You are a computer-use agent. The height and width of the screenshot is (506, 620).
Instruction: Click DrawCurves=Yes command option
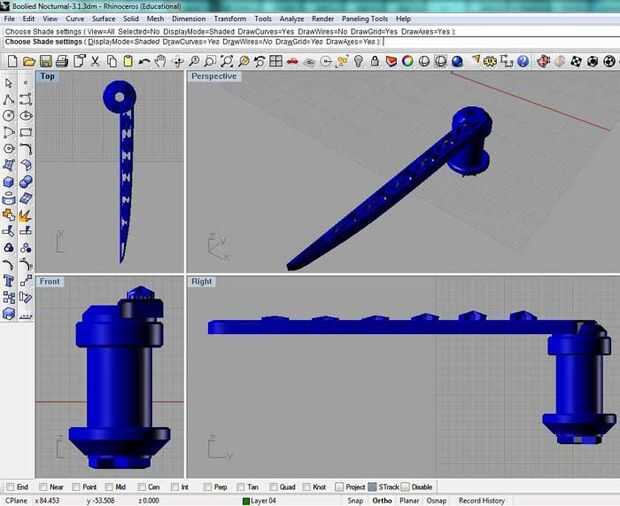click(x=191, y=42)
